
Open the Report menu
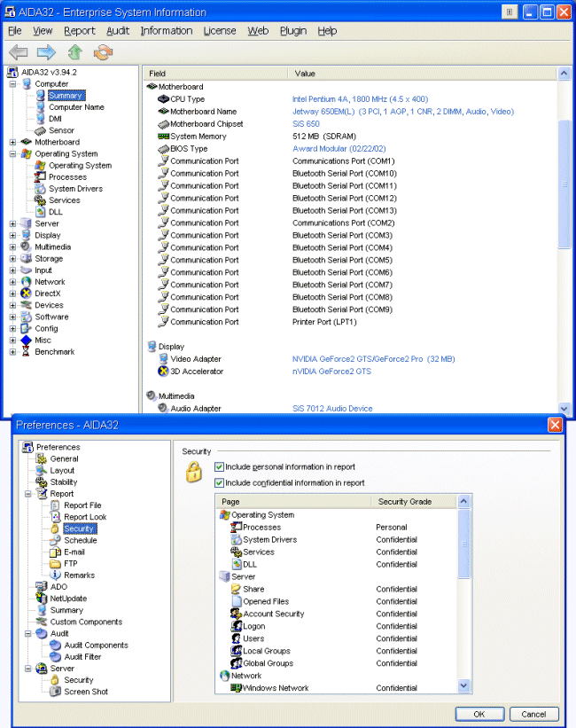click(x=80, y=31)
